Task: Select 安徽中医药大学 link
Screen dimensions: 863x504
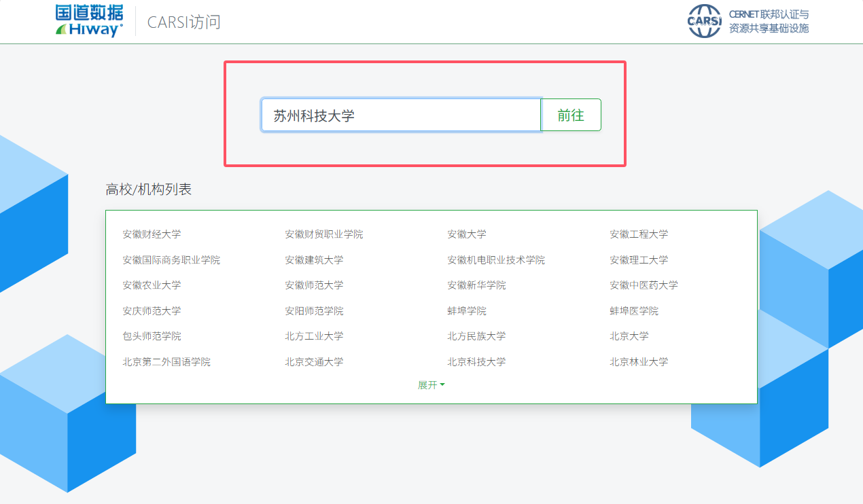Action: (644, 285)
